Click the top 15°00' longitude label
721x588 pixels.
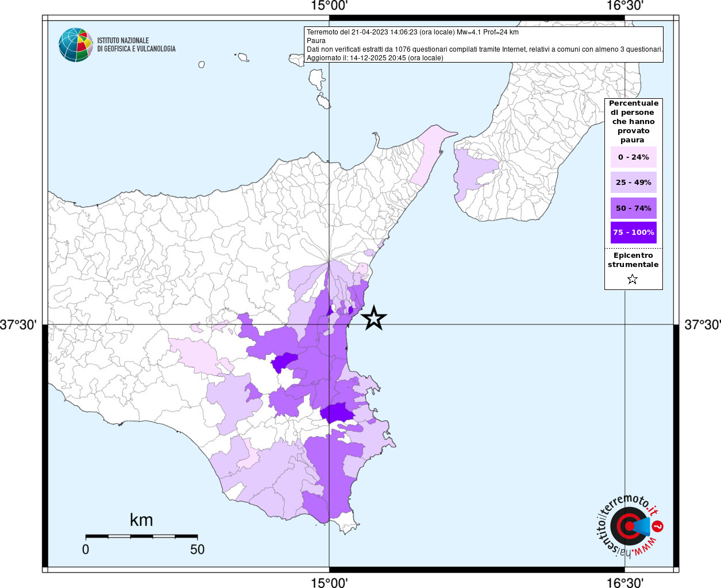(329, 6)
